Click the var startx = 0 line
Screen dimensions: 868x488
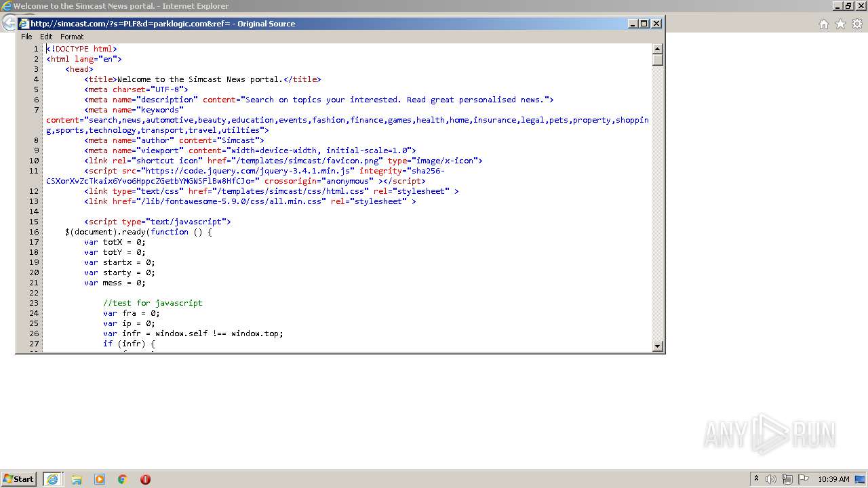[119, 262]
